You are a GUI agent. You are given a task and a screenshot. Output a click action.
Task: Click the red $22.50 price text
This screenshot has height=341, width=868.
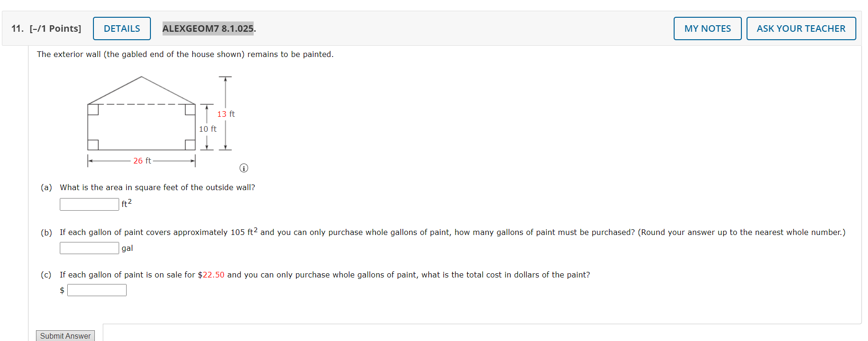tap(211, 275)
